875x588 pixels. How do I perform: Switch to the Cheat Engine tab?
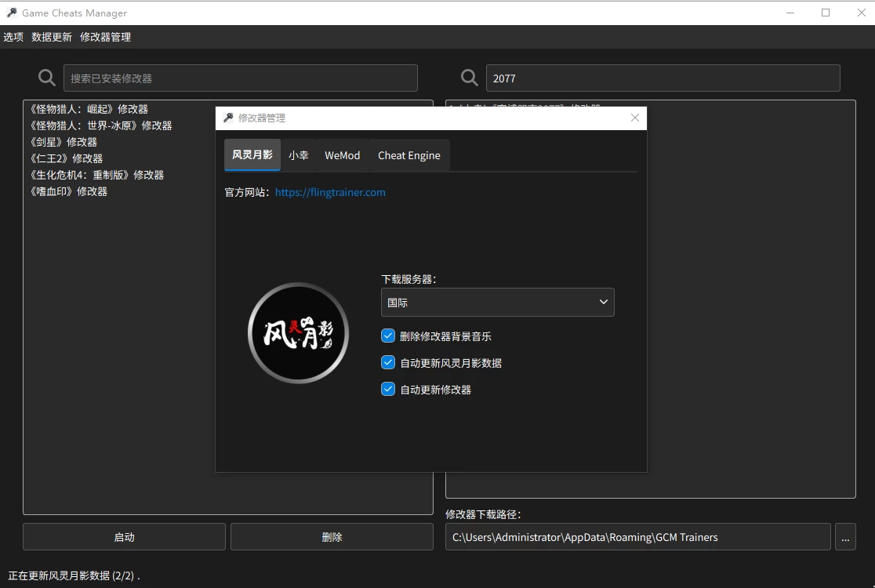tap(409, 155)
